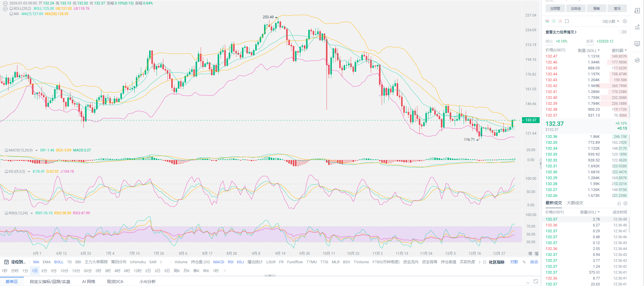Show only buy orders in order book

[x=554, y=21]
